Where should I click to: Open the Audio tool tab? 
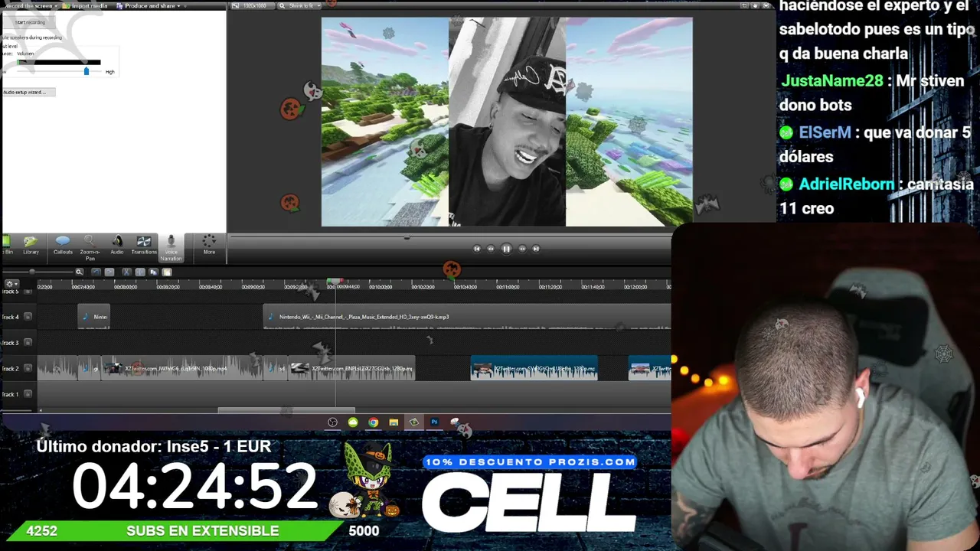click(117, 245)
